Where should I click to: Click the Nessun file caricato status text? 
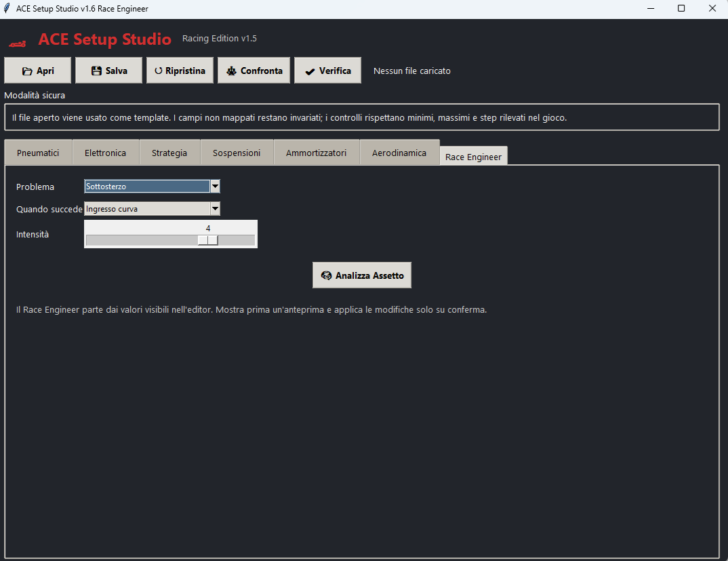tap(412, 71)
